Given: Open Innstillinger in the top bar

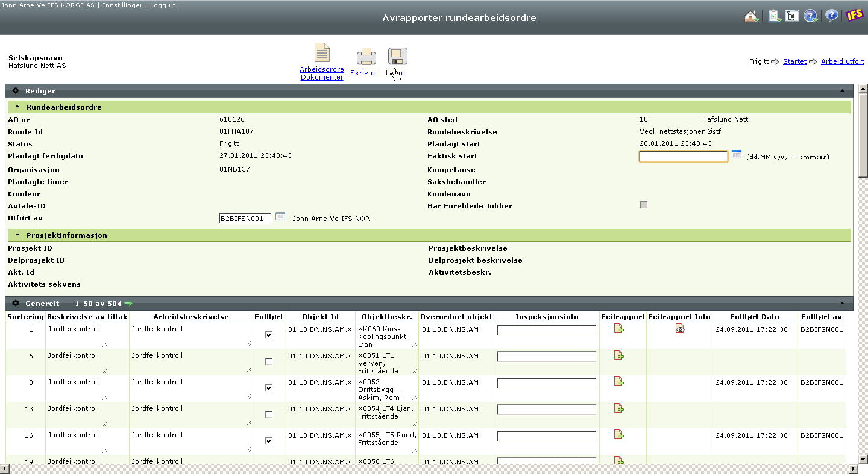Looking at the screenshot, I should click(x=123, y=5).
